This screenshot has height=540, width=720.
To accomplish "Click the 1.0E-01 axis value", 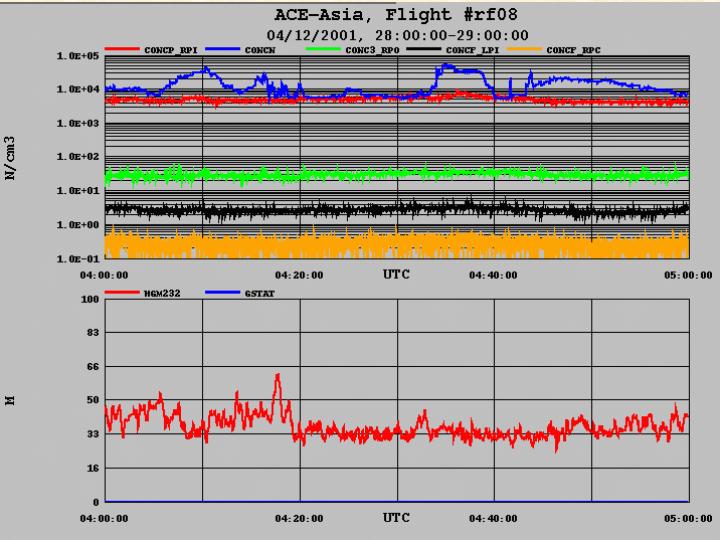I will [x=78, y=259].
